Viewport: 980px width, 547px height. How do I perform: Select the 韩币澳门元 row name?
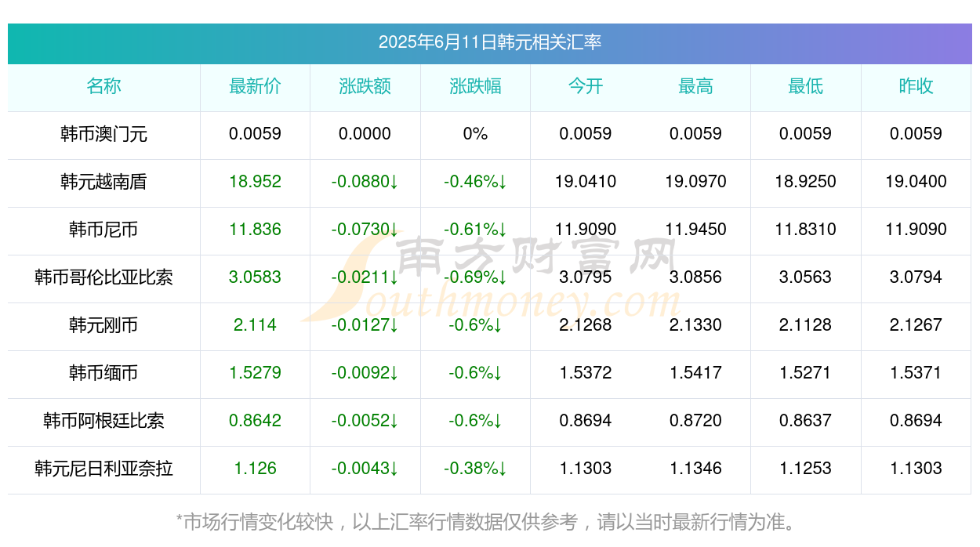pos(103,134)
